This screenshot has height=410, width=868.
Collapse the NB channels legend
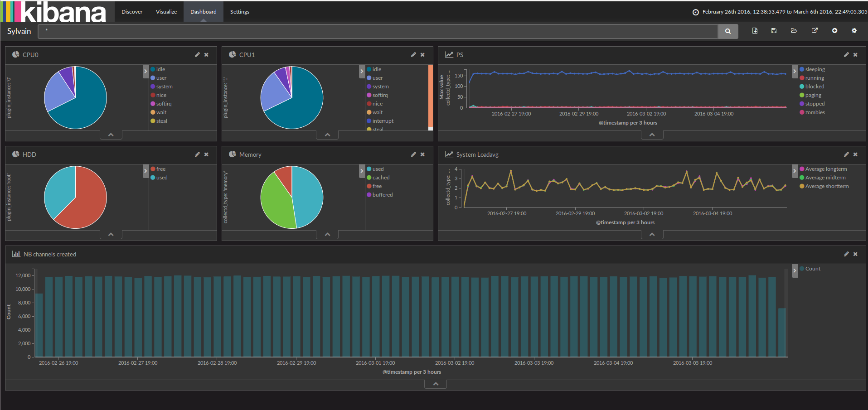pos(795,270)
